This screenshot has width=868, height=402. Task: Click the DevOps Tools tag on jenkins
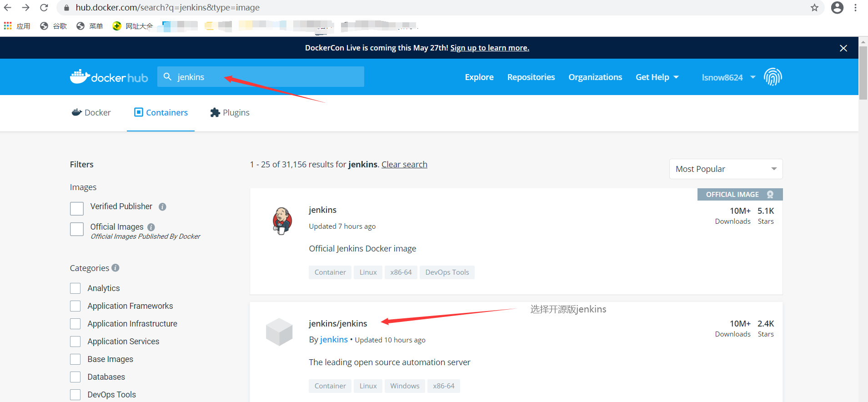point(447,272)
